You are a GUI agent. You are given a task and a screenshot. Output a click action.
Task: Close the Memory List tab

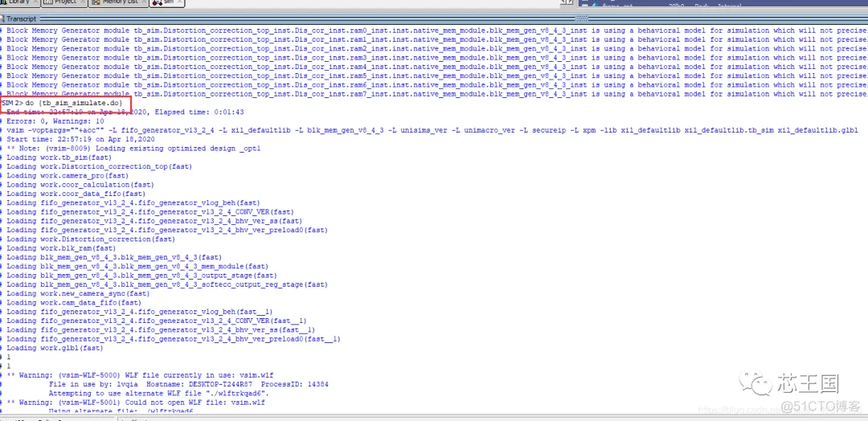[142, 2]
